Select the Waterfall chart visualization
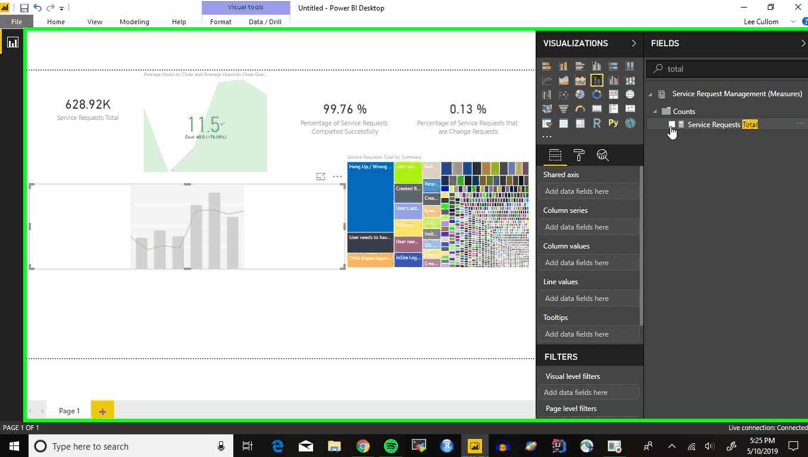Viewport: 808px width, 457px height. point(547,95)
